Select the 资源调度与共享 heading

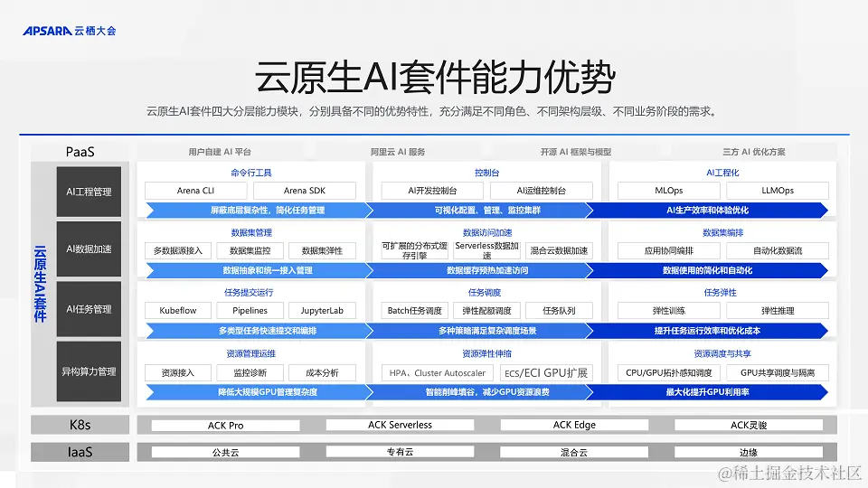[722, 353]
